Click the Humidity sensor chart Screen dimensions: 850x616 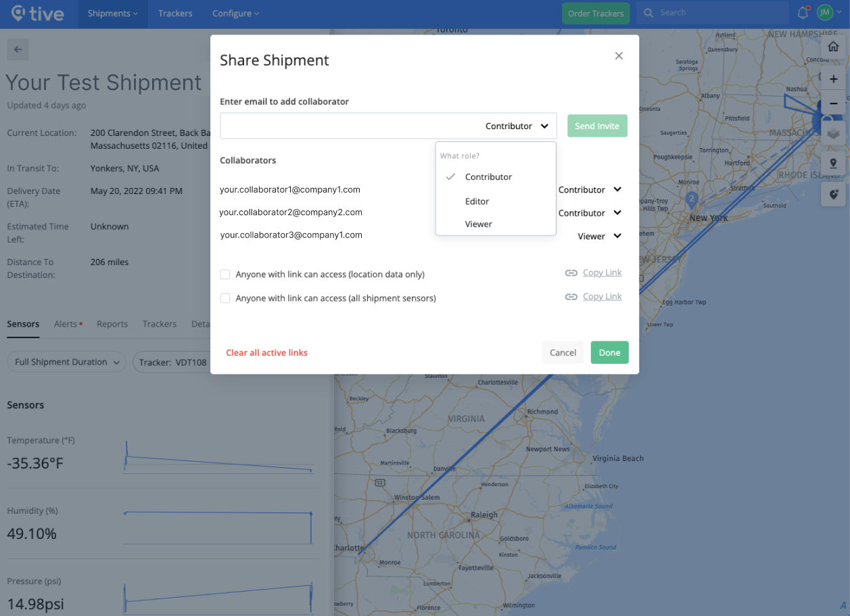(x=218, y=527)
